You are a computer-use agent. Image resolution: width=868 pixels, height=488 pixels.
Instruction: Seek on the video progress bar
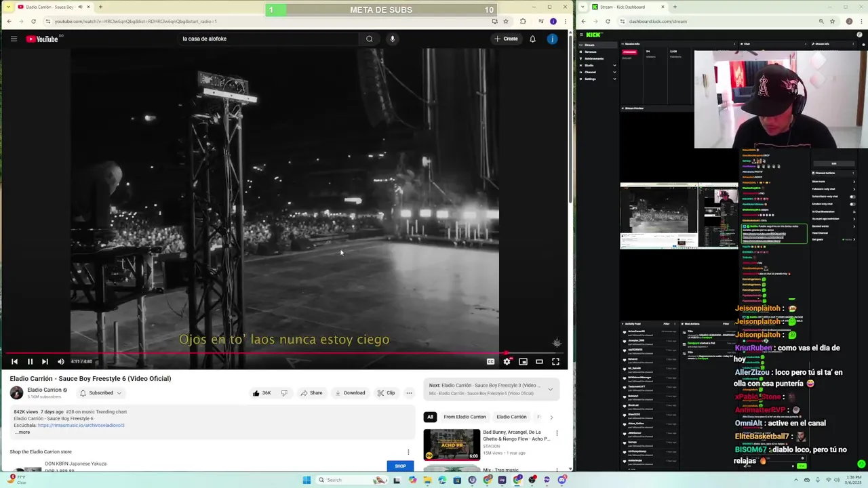point(285,352)
